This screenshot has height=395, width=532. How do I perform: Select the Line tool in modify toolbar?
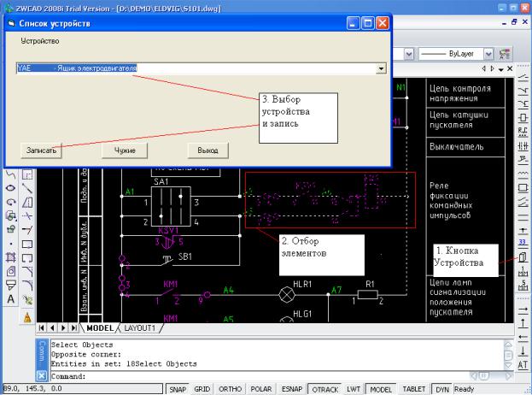[27, 187]
